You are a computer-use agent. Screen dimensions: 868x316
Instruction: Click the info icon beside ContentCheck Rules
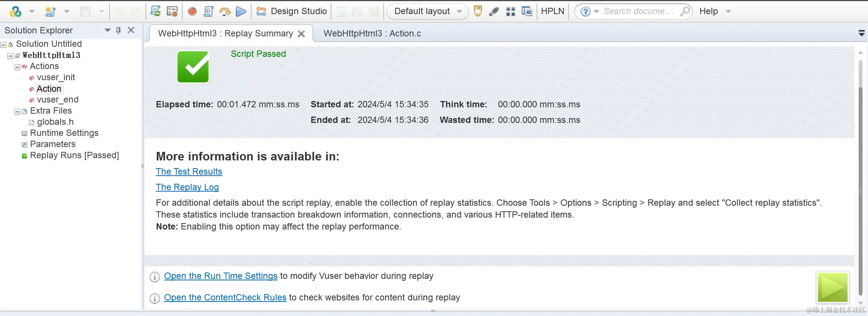[x=154, y=298]
